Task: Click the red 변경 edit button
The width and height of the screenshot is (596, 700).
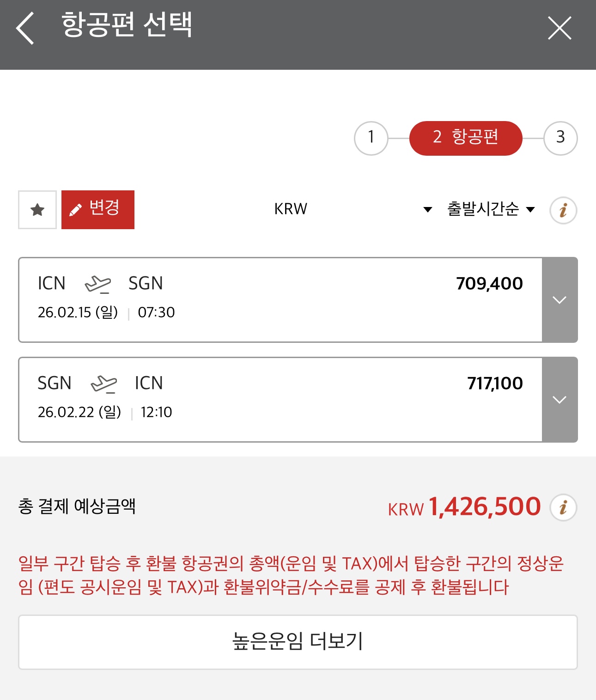Action: tap(98, 210)
